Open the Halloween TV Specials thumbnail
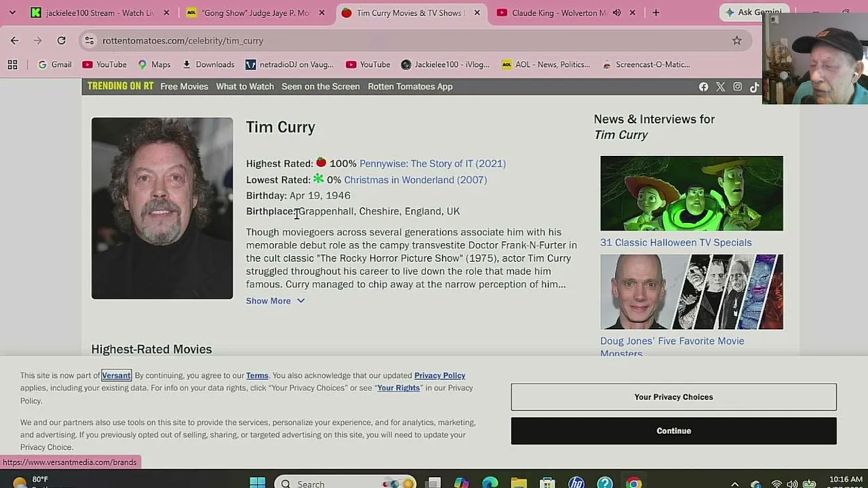The image size is (868, 488). [x=692, y=193]
